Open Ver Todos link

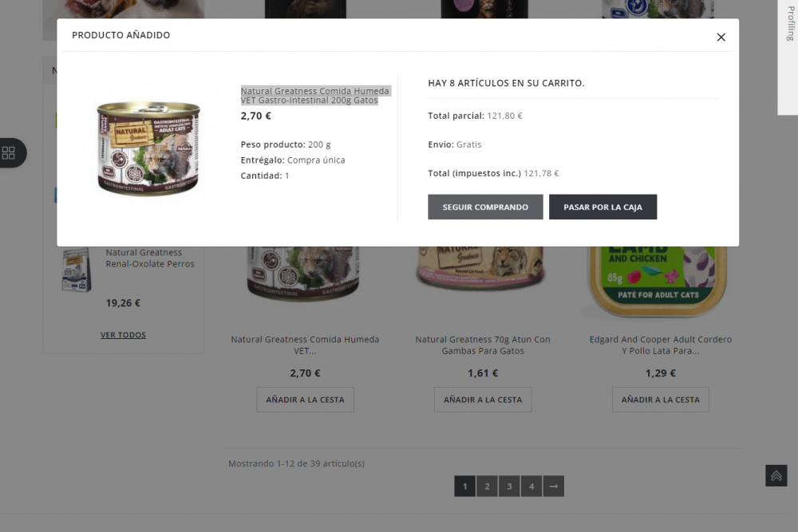pos(123,335)
